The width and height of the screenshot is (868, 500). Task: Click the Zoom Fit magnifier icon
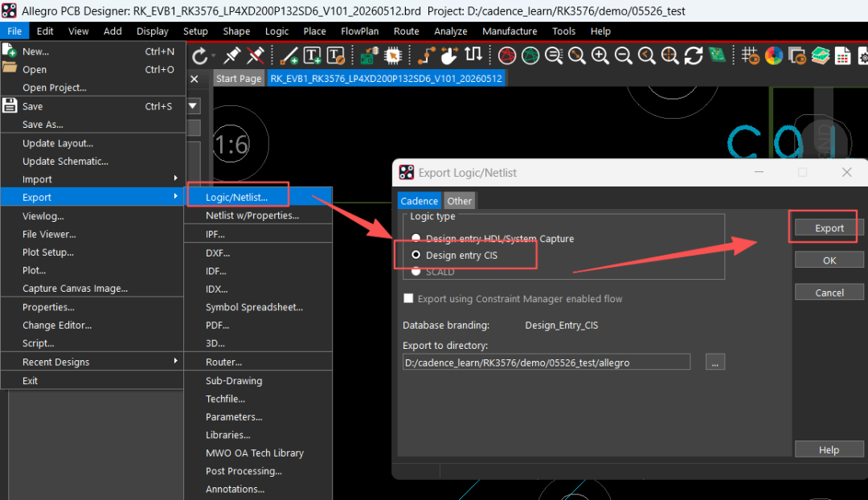(x=577, y=55)
